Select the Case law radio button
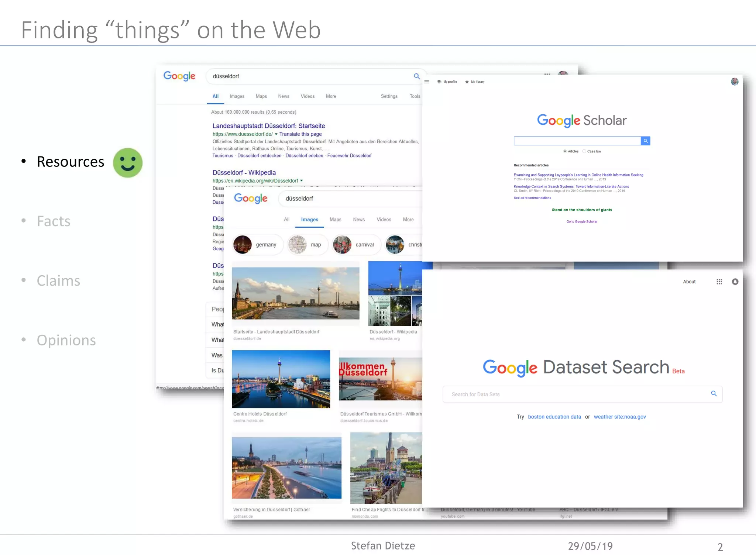The height and width of the screenshot is (555, 756). point(584,151)
